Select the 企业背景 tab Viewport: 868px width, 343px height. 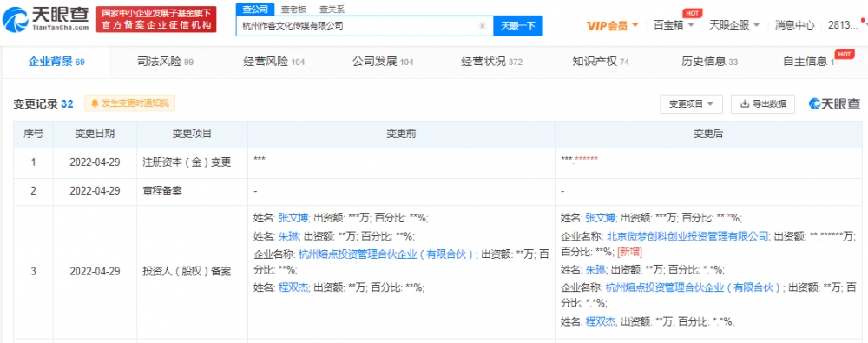pyautogui.click(x=56, y=62)
